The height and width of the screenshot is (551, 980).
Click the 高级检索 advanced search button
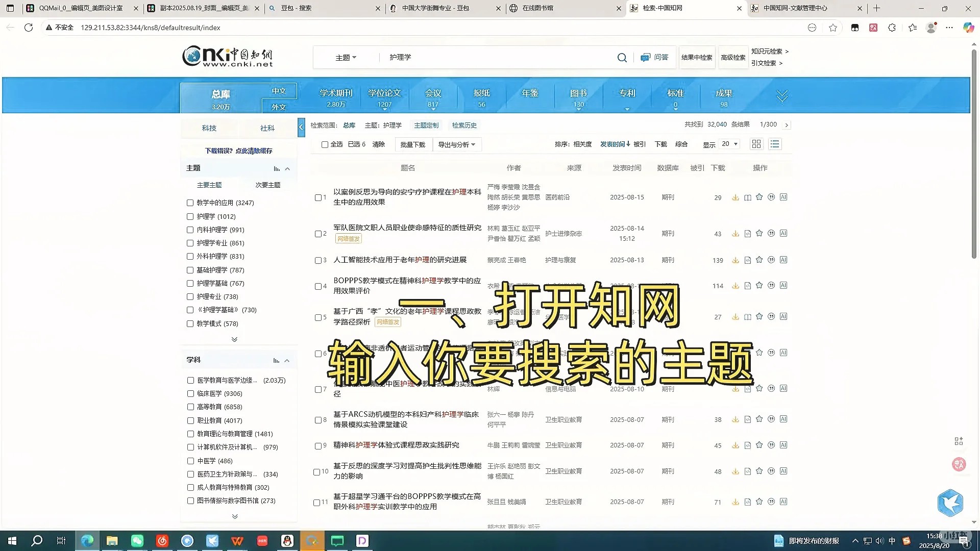(x=733, y=57)
